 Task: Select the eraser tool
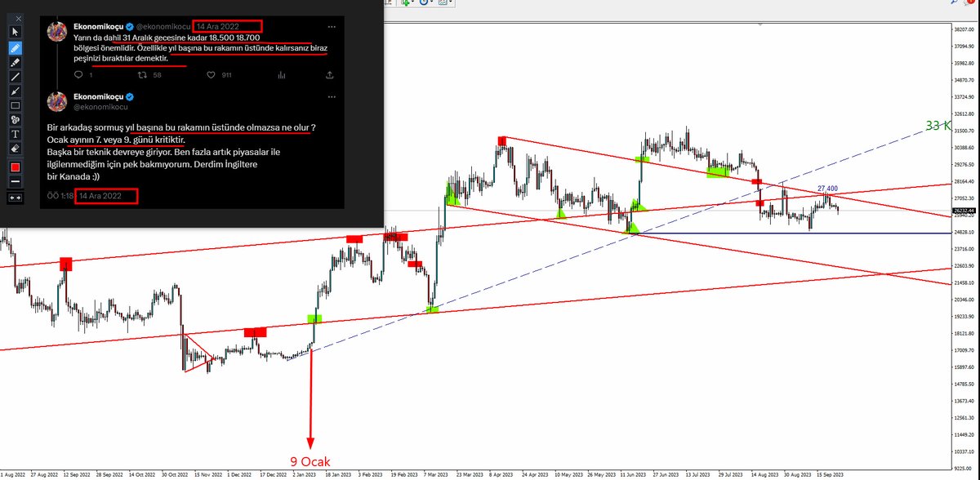(14, 149)
